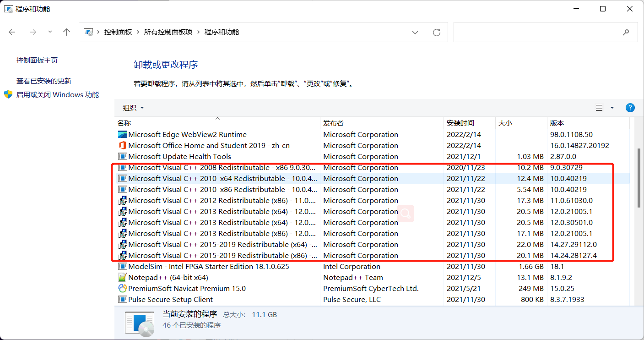Open 查看已安装的更新 link
Viewport: 644px width, 340px height.
point(44,81)
